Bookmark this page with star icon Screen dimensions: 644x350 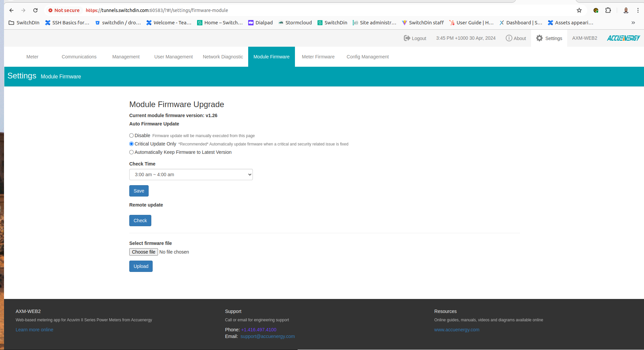click(579, 10)
